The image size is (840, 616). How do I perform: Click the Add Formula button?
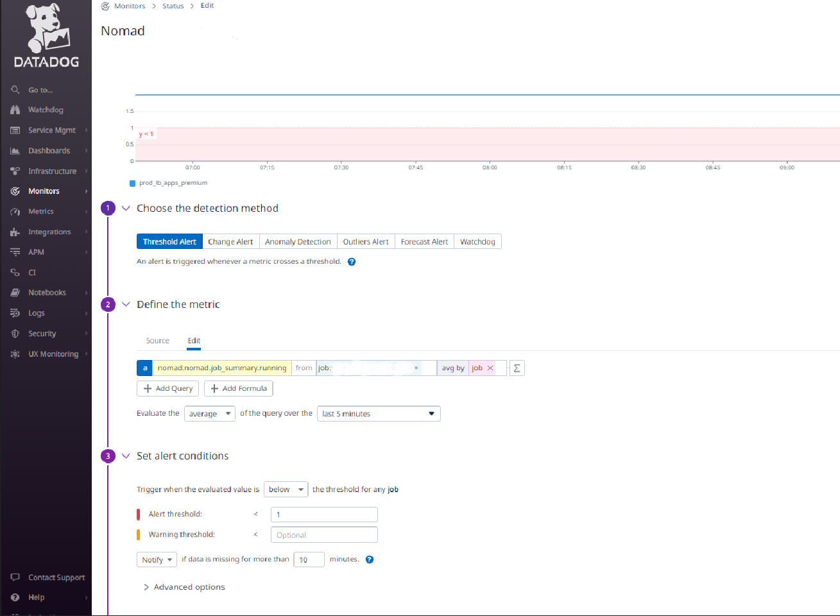click(239, 389)
